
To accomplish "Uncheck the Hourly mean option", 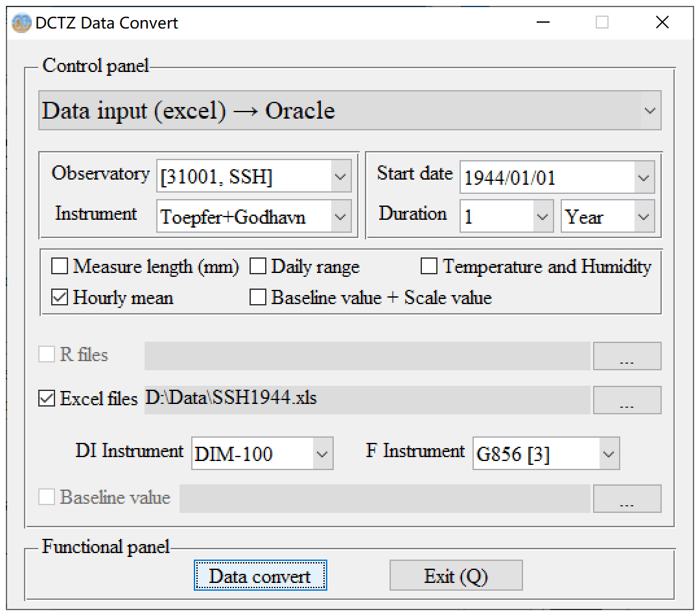I will click(60, 298).
